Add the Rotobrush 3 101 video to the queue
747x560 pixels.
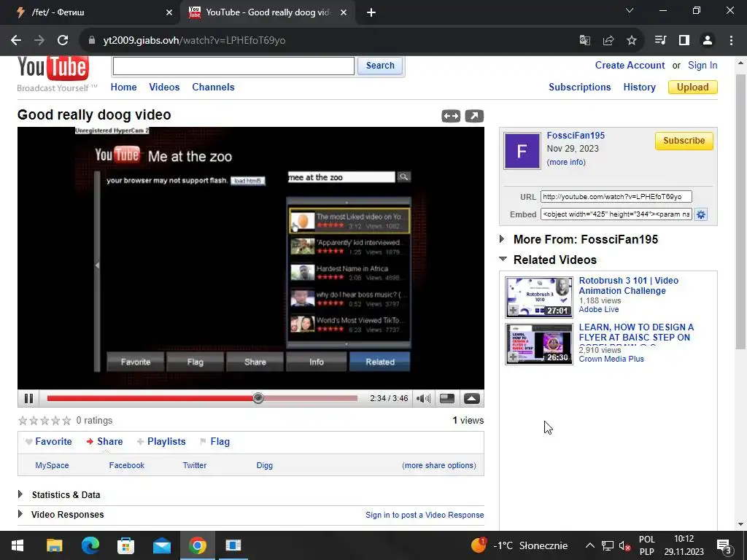(x=513, y=311)
